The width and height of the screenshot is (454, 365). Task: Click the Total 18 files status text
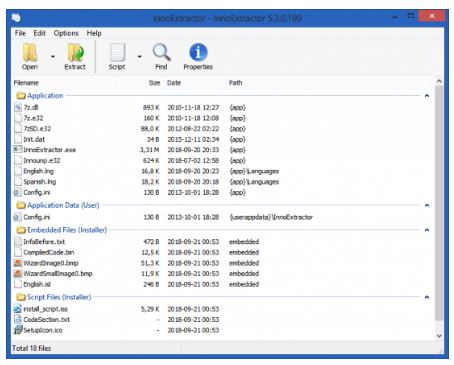[x=32, y=348]
